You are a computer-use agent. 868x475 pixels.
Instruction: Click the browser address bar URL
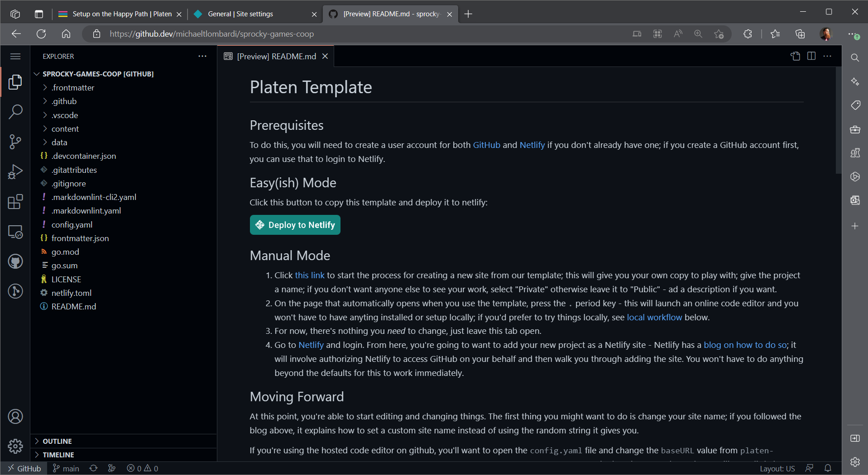(x=211, y=34)
